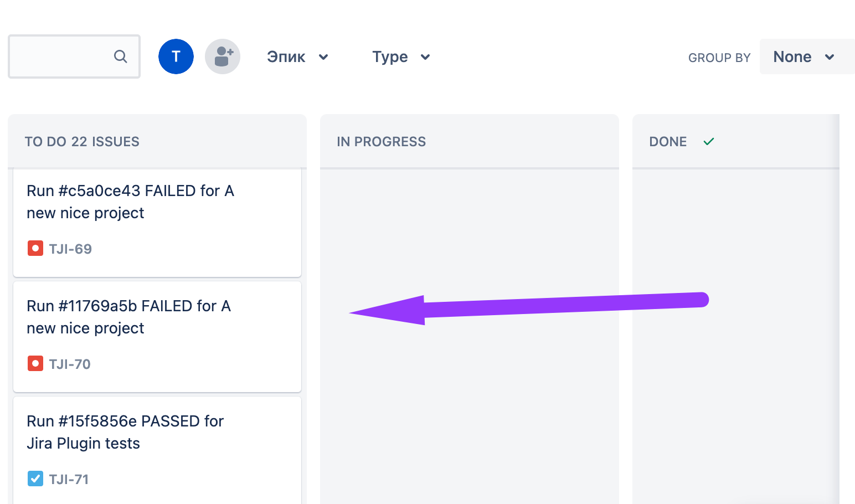Focus the board search input field

(x=74, y=56)
